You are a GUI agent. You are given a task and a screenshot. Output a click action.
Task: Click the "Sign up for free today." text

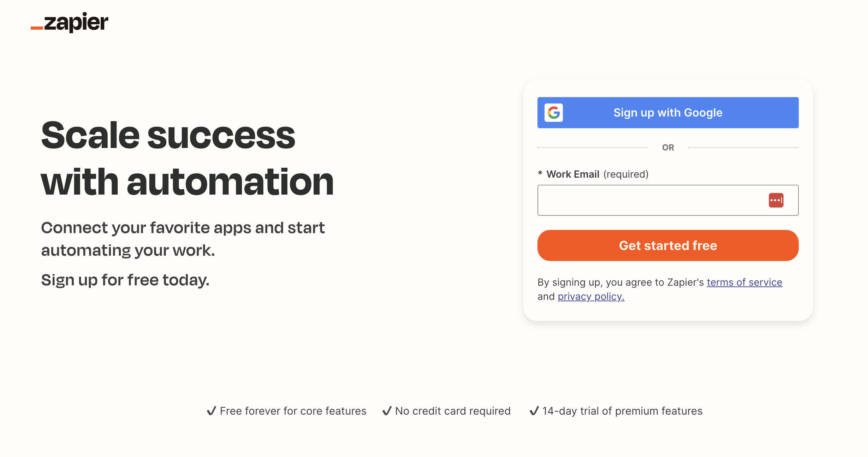coord(125,280)
